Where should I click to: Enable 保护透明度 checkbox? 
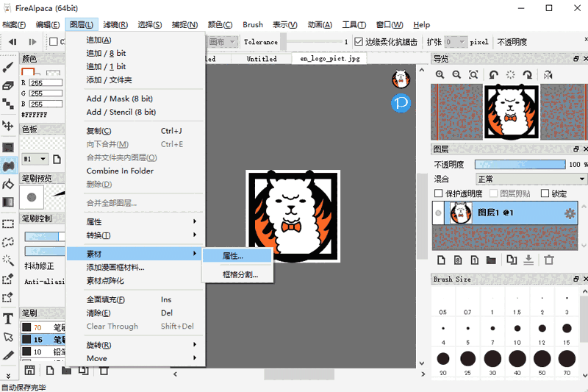pyautogui.click(x=438, y=193)
